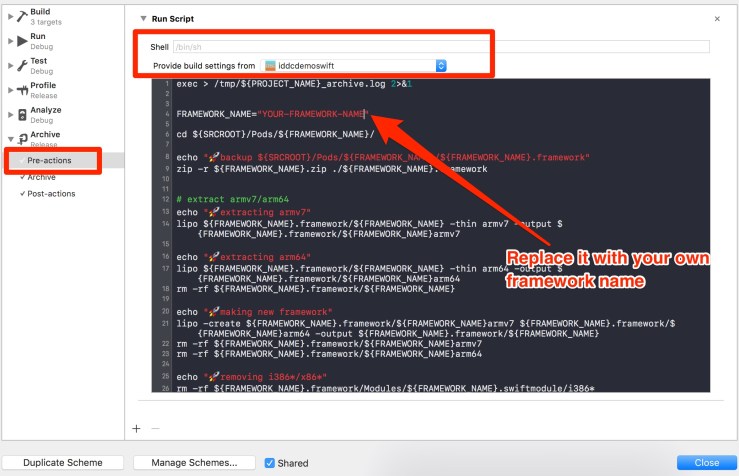Select the Test wrench icon

21,65
